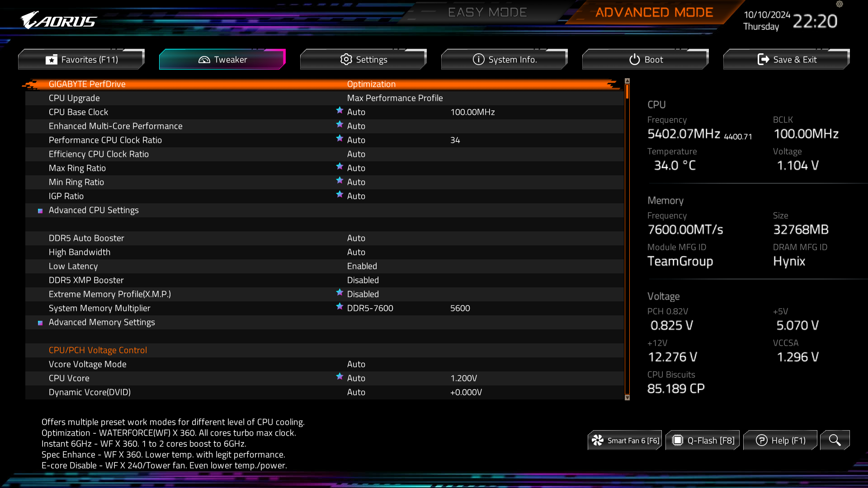The height and width of the screenshot is (488, 868).
Task: Click the orange vertical scrollbar thumb
Action: point(627,93)
